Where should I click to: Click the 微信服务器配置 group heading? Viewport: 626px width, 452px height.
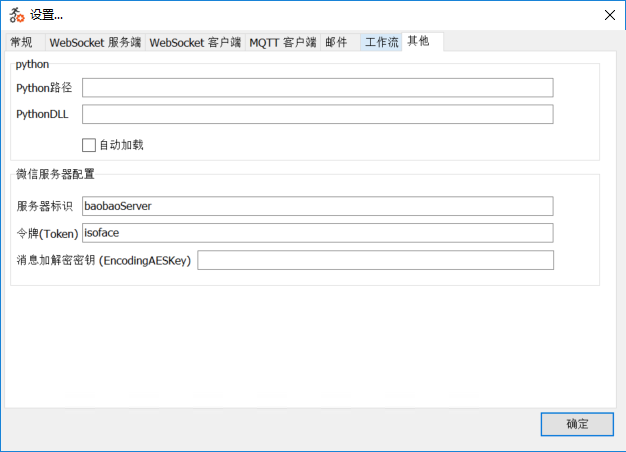55,174
